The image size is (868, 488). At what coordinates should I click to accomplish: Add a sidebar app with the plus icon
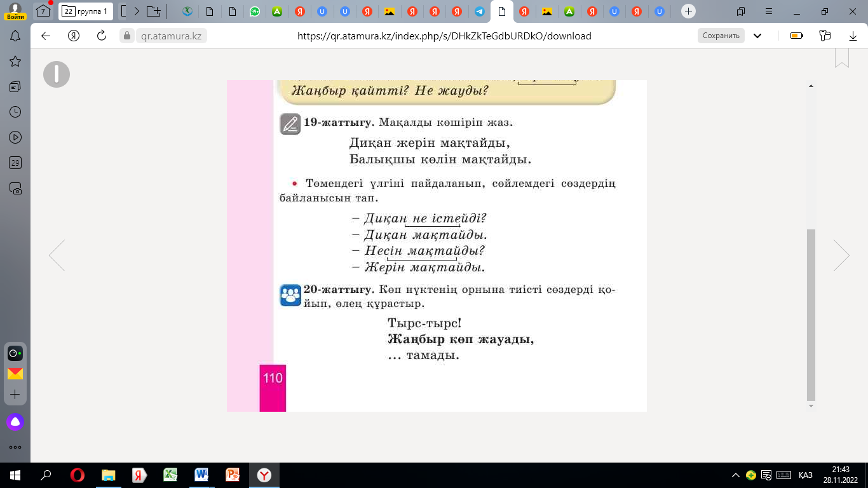(15, 395)
